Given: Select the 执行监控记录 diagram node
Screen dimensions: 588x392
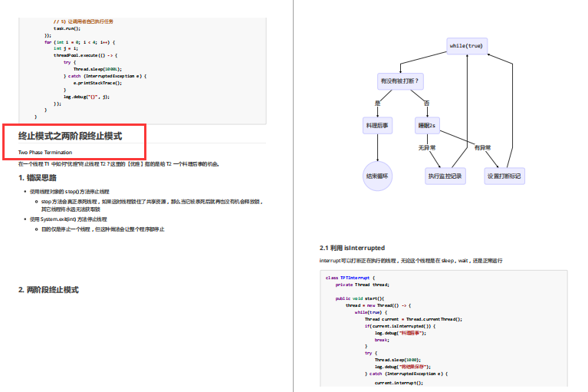Looking at the screenshot, I should click(445, 176).
